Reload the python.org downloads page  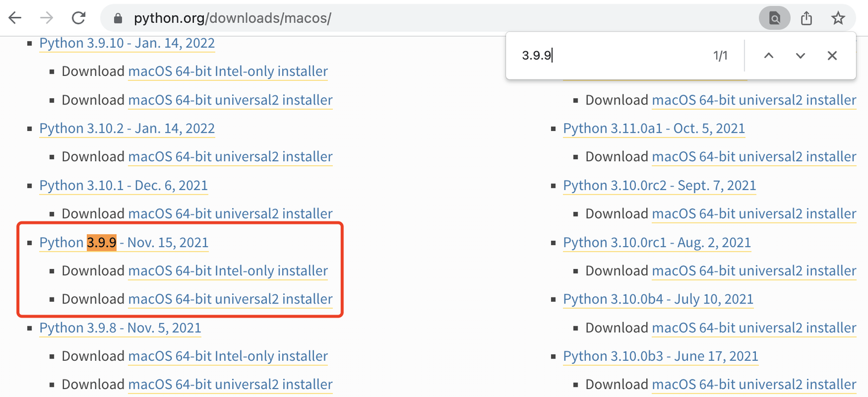tap(78, 17)
